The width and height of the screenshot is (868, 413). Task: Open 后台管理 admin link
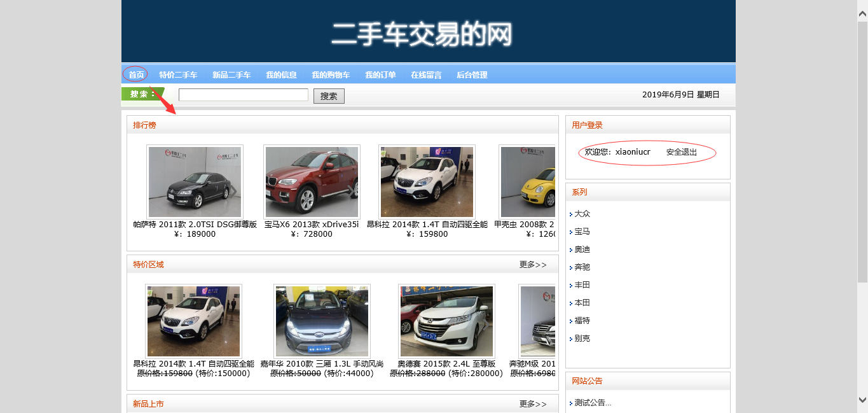click(472, 75)
